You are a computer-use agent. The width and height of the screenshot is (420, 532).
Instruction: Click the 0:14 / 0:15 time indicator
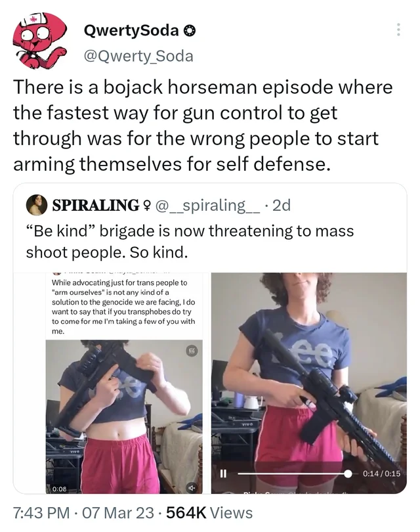381,474
